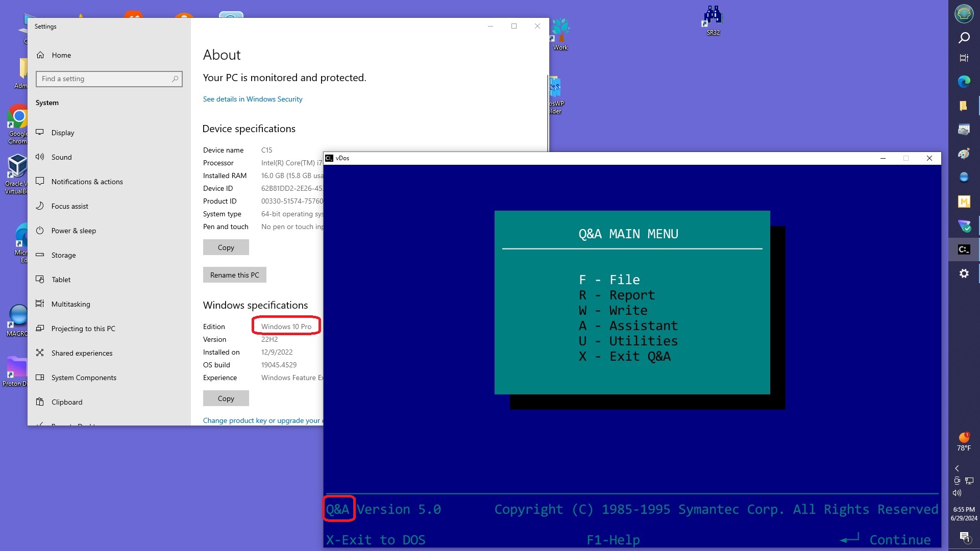This screenshot has width=980, height=551.
Task: Open Oracle VirtualBox desktop shortcut
Action: pos(16,174)
